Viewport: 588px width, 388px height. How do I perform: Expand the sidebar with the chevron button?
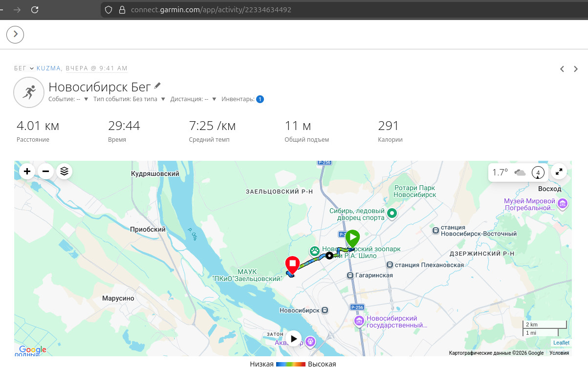[x=15, y=34]
